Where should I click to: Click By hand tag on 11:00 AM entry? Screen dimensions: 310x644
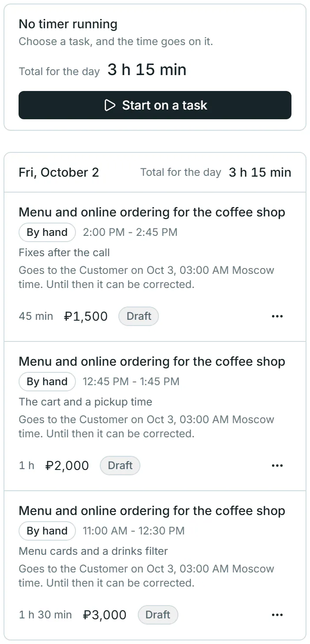(x=47, y=531)
